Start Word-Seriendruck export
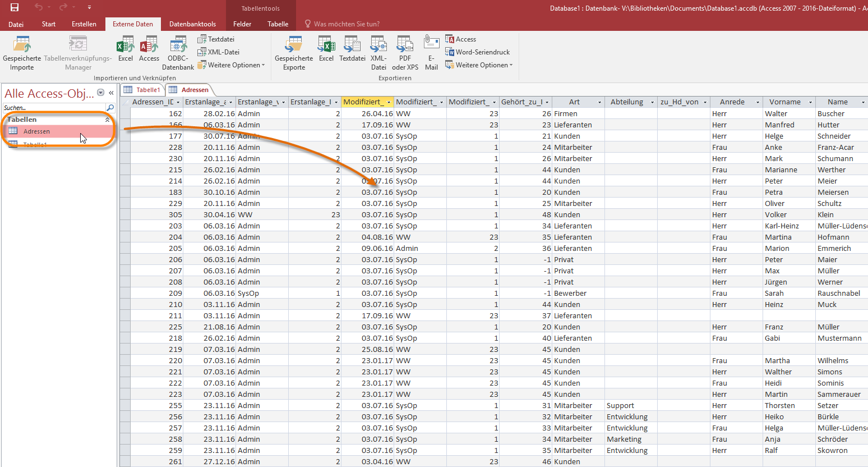 (478, 52)
